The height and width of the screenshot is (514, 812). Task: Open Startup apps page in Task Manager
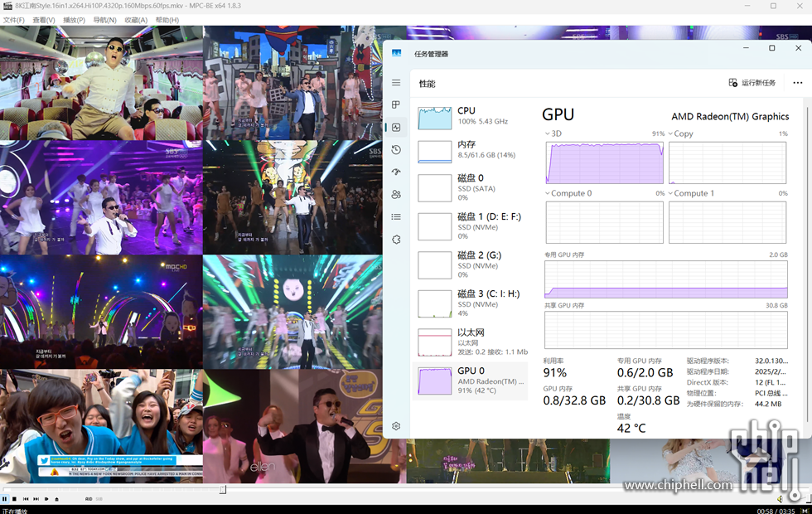(x=396, y=172)
